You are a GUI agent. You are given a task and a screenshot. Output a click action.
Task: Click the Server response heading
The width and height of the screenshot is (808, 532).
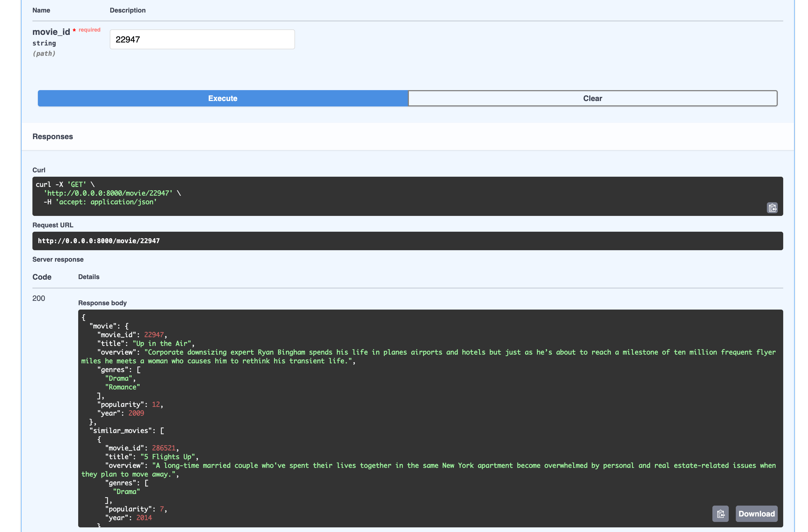[x=58, y=259]
